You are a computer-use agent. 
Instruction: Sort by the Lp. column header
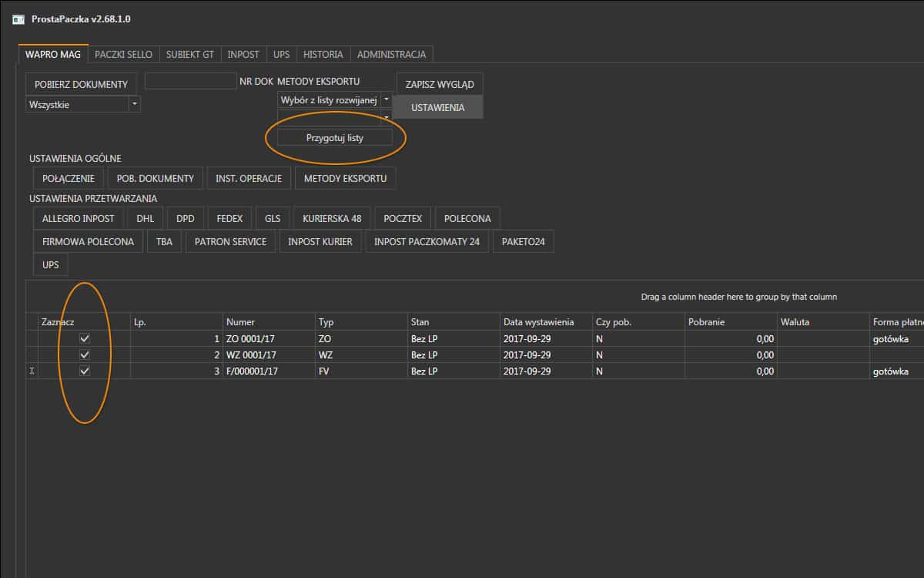(176, 322)
